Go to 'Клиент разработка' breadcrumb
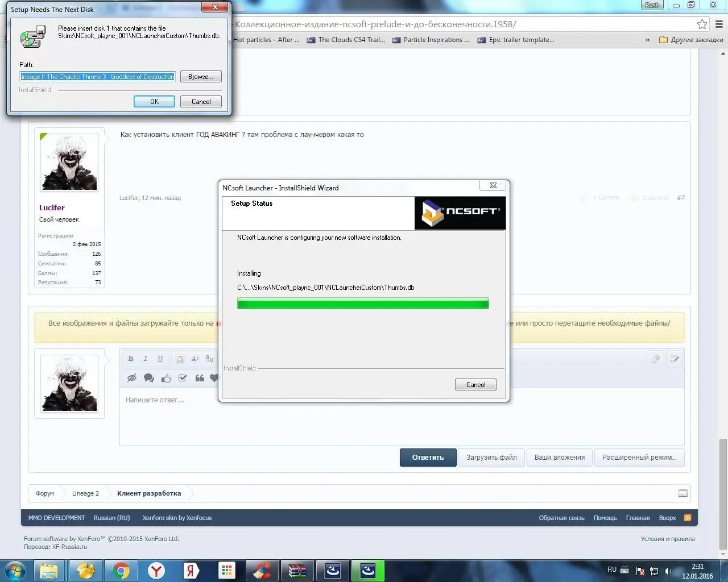Viewport: 728px width, 582px height. coord(149,493)
